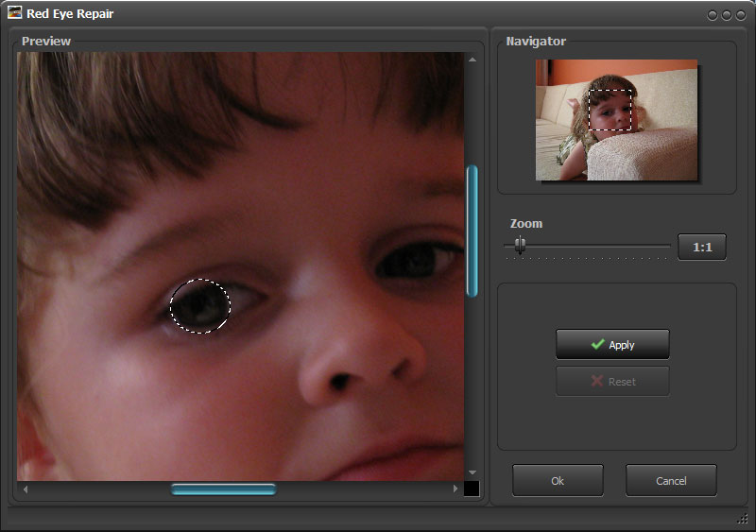Click the vertical scrollbar thumb in Preview
The image size is (756, 532).
(x=472, y=231)
